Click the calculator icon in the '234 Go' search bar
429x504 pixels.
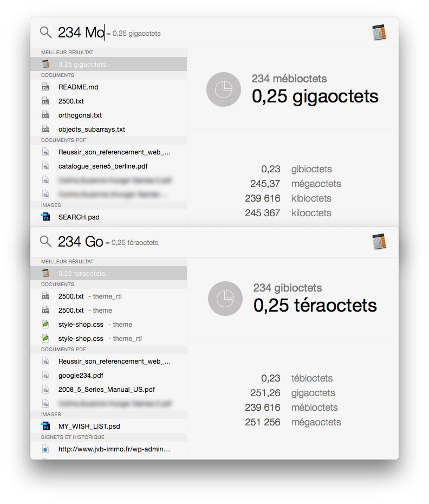379,242
